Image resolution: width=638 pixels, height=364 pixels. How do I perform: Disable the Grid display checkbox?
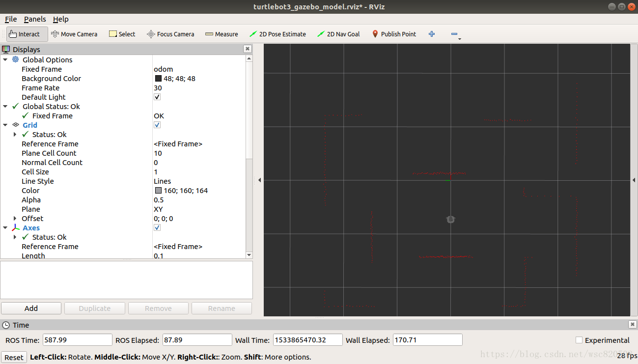coord(157,125)
